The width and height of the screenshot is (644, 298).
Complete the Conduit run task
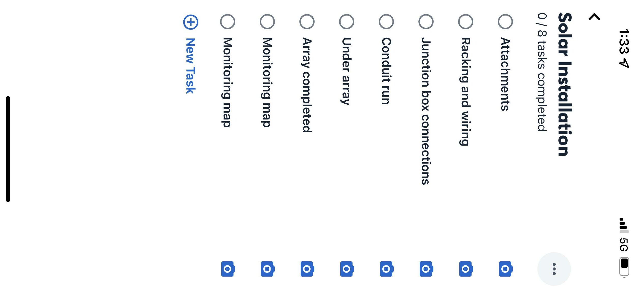pyautogui.click(x=386, y=22)
